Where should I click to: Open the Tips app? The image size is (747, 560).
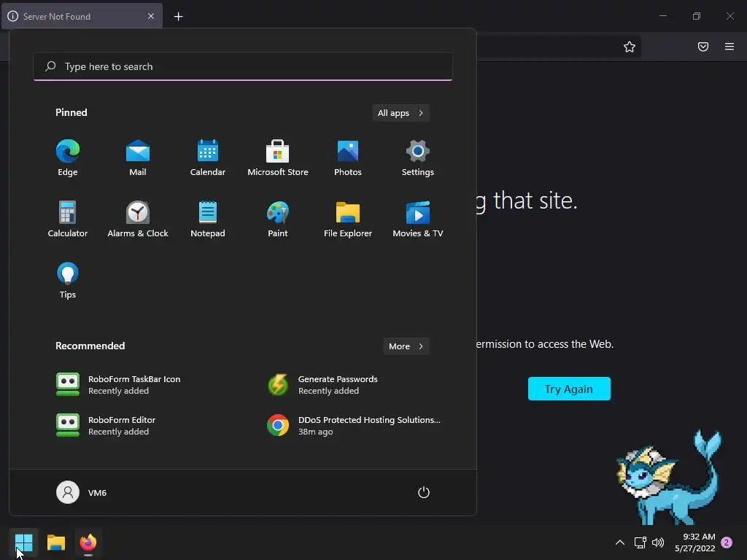tap(68, 281)
